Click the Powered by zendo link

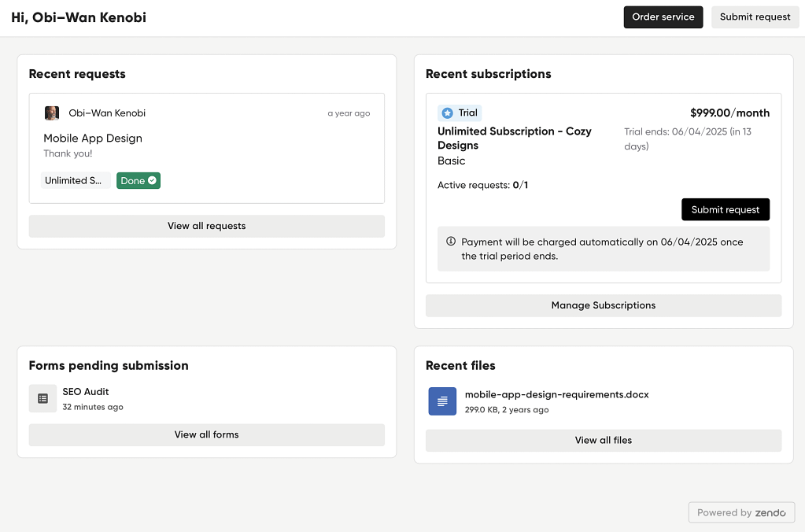coord(741,512)
